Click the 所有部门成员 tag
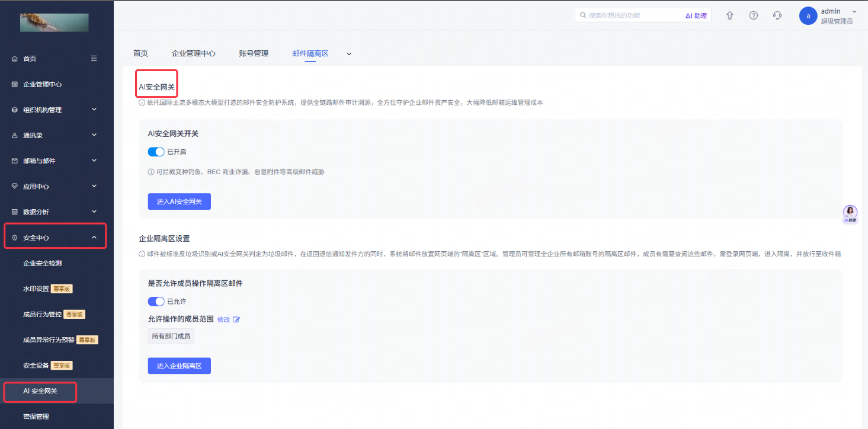Image resolution: width=868 pixels, height=429 pixels. pyautogui.click(x=171, y=337)
